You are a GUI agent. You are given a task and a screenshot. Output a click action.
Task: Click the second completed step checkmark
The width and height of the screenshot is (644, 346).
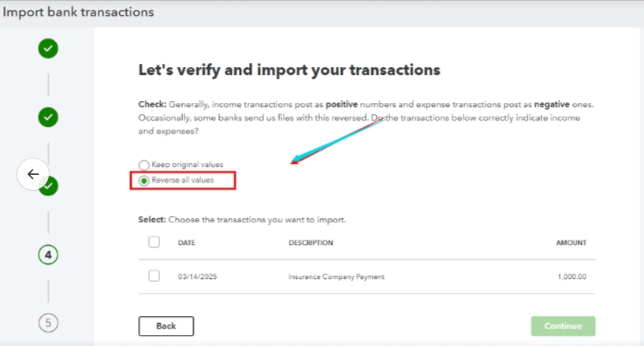pos(48,117)
